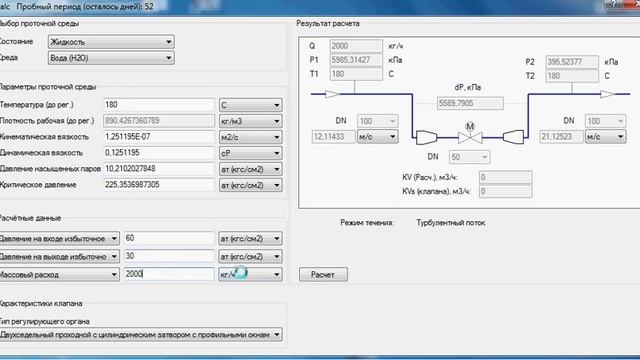The image size is (640, 360).
Task: Open the Давление на выходе избыточное type dropdown
Action: tap(59, 256)
